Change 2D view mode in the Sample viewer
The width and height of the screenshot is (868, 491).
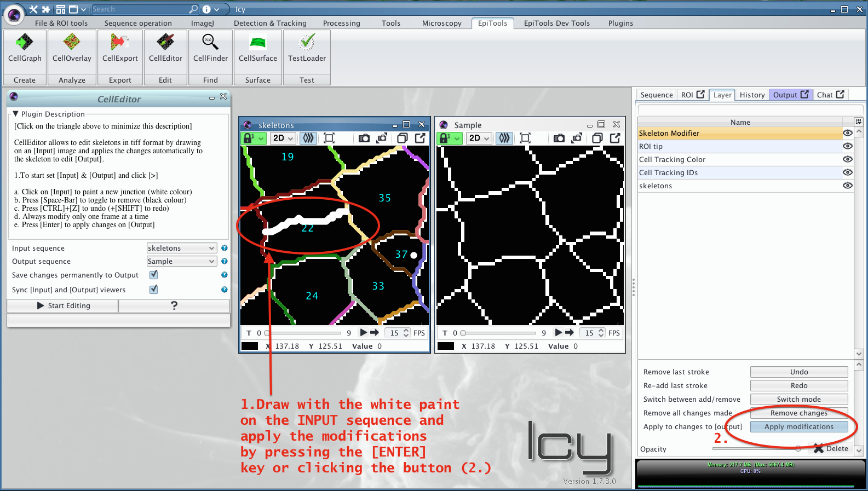click(x=479, y=138)
